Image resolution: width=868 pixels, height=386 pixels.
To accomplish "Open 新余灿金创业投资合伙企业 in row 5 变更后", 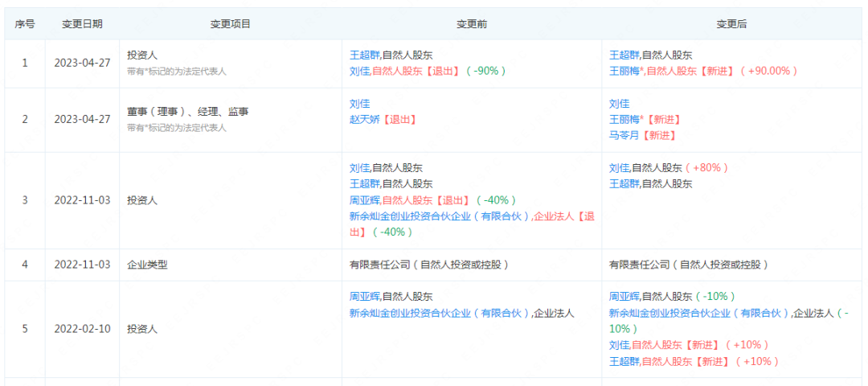I will click(699, 313).
